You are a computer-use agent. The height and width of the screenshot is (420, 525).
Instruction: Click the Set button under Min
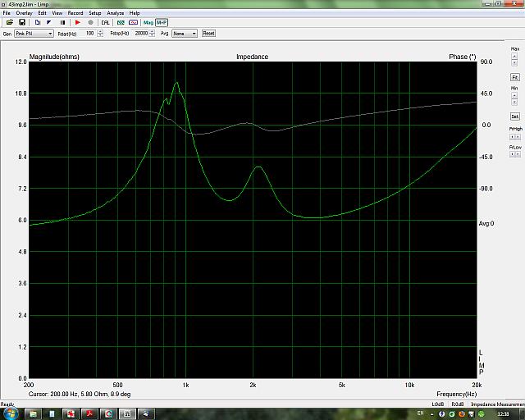point(514,116)
